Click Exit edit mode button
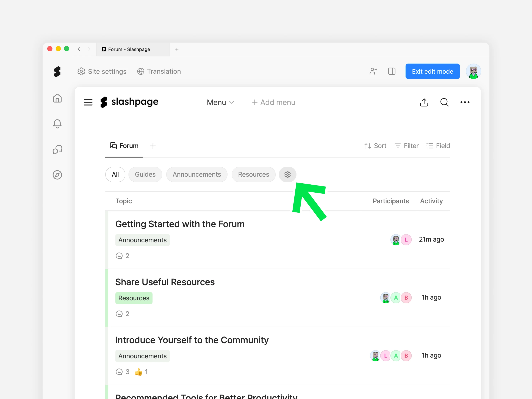The height and width of the screenshot is (399, 532). pyautogui.click(x=432, y=71)
